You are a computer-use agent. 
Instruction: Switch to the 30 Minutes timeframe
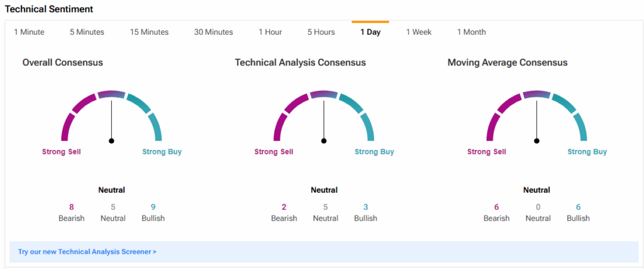tap(213, 32)
